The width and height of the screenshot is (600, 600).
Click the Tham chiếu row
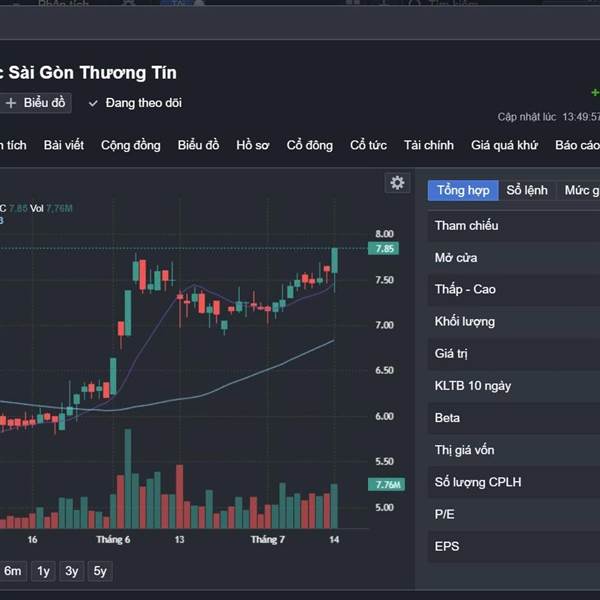tap(514, 226)
